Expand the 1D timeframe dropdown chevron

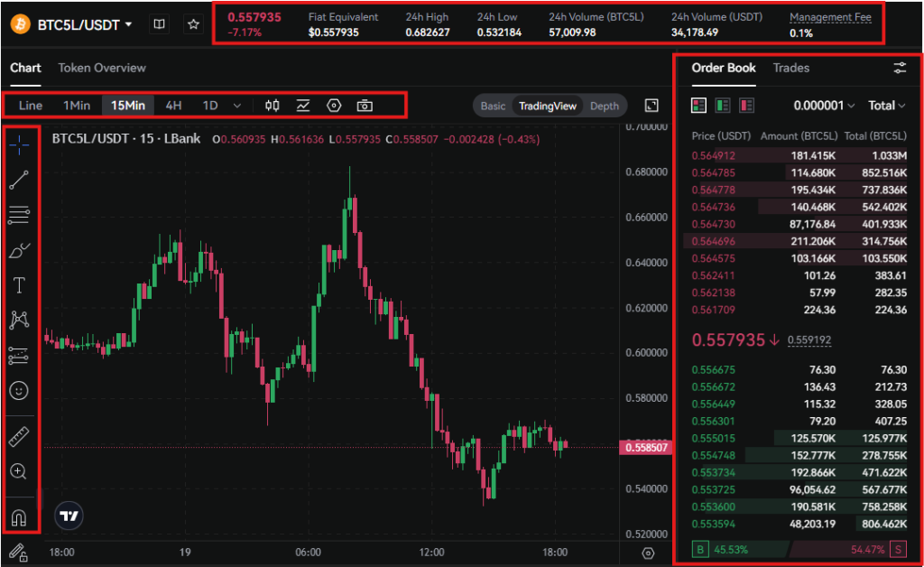point(236,106)
